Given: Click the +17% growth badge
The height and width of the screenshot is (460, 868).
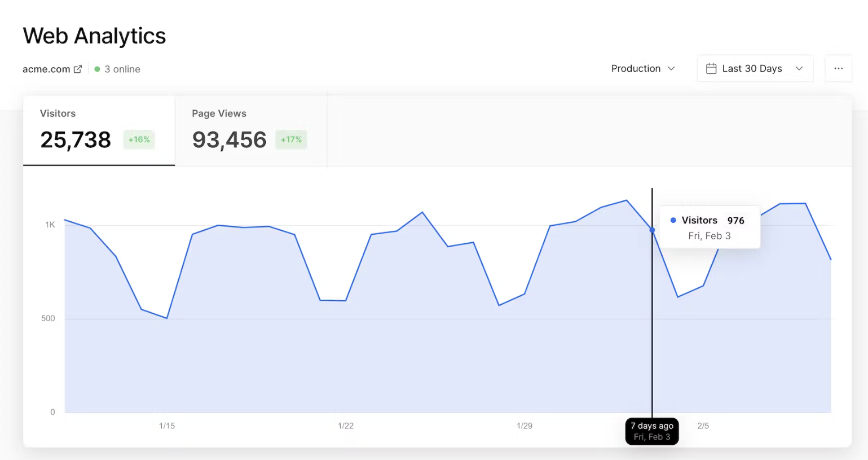Looking at the screenshot, I should click(x=291, y=139).
